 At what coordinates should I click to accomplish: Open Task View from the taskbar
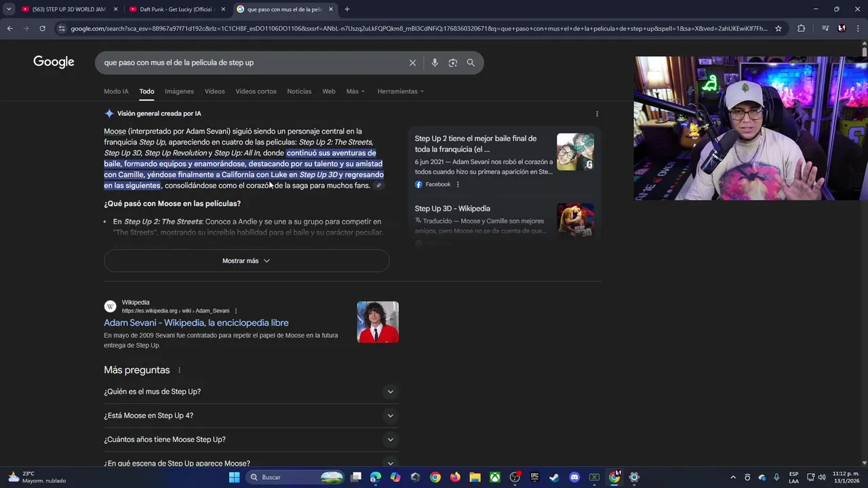click(x=356, y=477)
